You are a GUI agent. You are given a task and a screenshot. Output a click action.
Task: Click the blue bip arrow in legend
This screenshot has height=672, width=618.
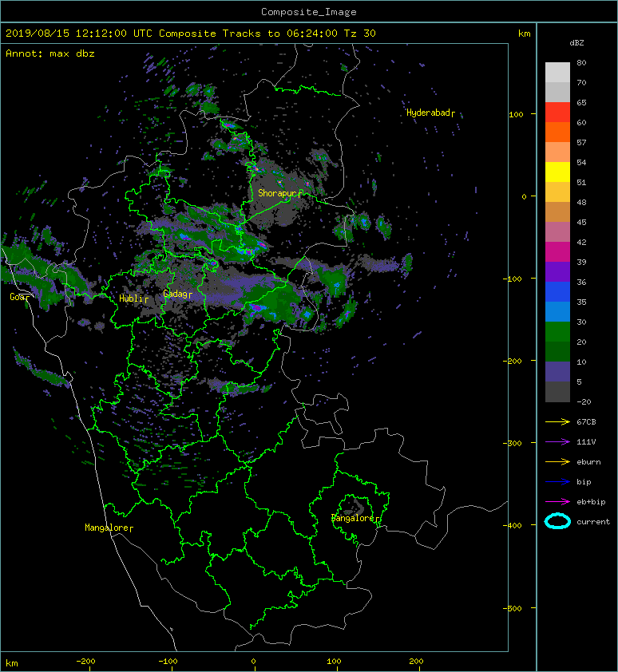coord(557,482)
